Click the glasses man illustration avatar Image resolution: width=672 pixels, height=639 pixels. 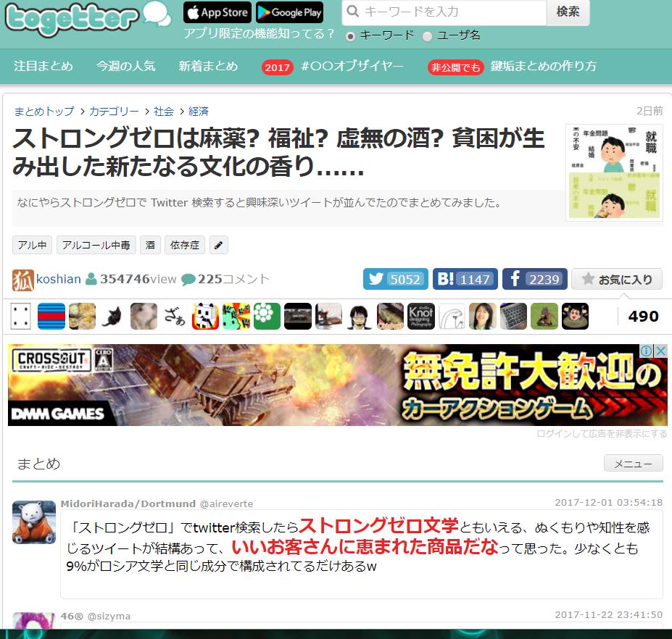[x=359, y=316]
